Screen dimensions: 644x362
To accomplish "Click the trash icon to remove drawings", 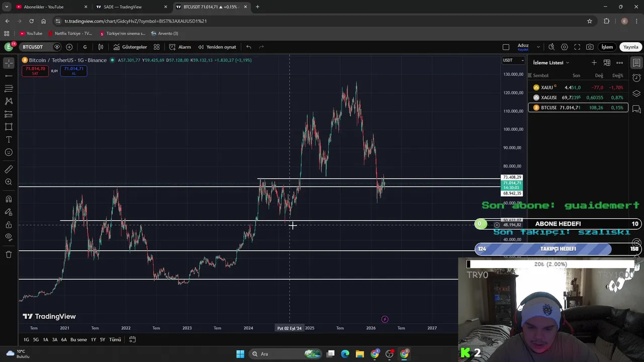I will coord(9,254).
